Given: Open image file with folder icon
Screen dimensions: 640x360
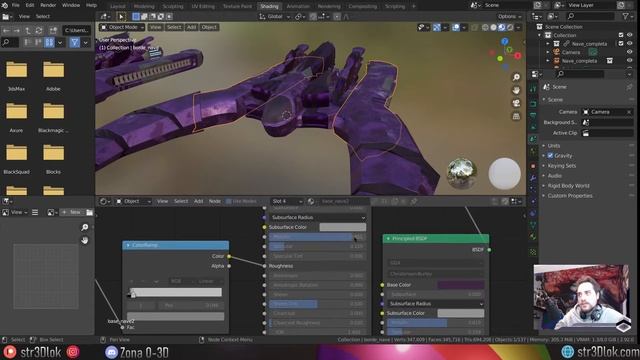Looking at the screenshot, I should (x=89, y=212).
